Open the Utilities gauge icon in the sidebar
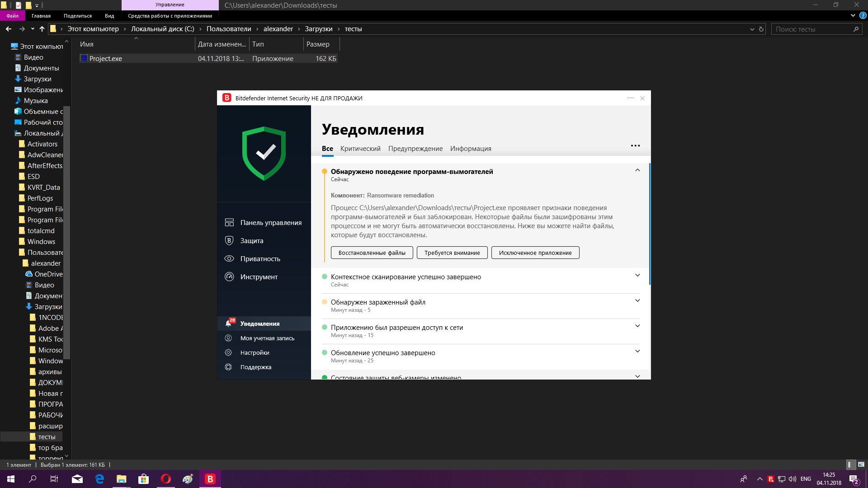The height and width of the screenshot is (488, 868). (x=229, y=277)
